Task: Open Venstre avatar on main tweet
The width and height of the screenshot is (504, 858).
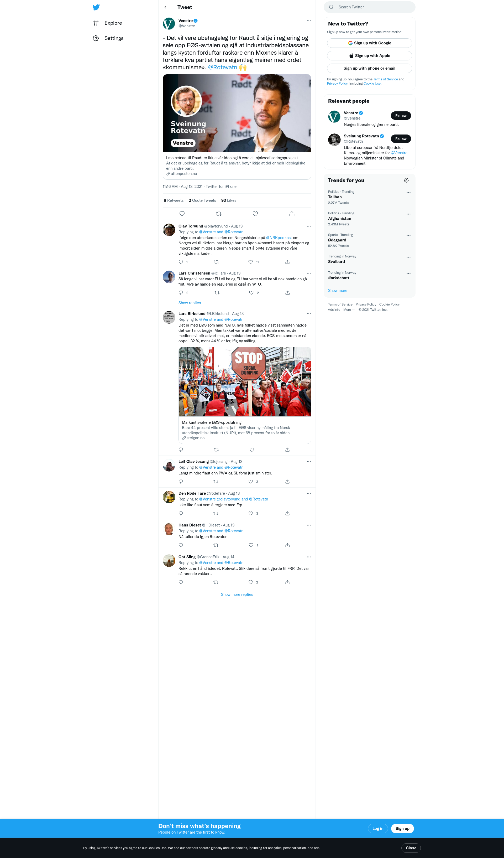Action: [x=169, y=23]
